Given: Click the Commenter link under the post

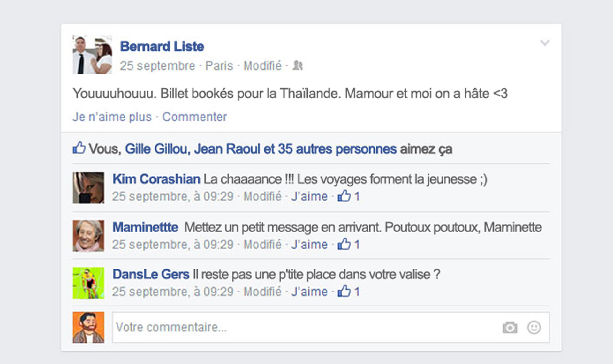Looking at the screenshot, I should (194, 117).
